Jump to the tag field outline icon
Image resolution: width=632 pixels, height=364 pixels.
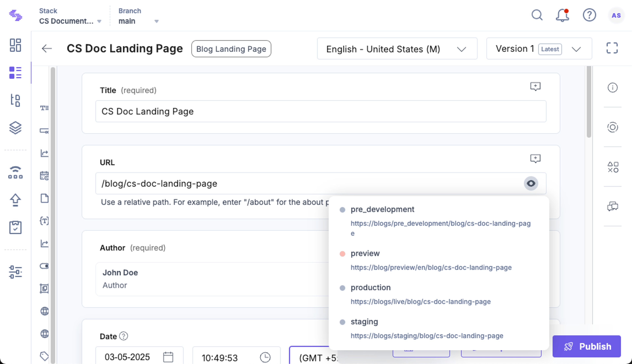[x=44, y=356]
